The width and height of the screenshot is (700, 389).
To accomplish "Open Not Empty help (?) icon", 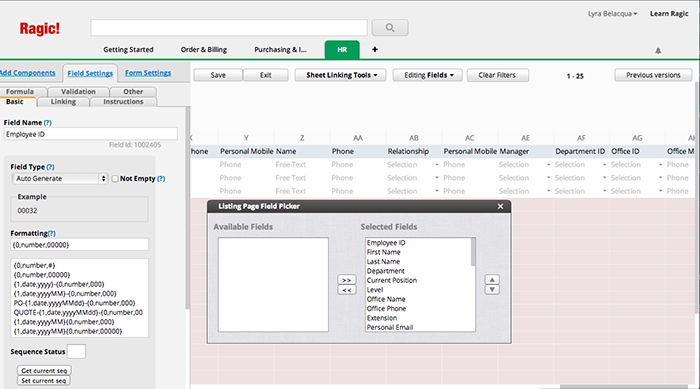I will (x=161, y=179).
